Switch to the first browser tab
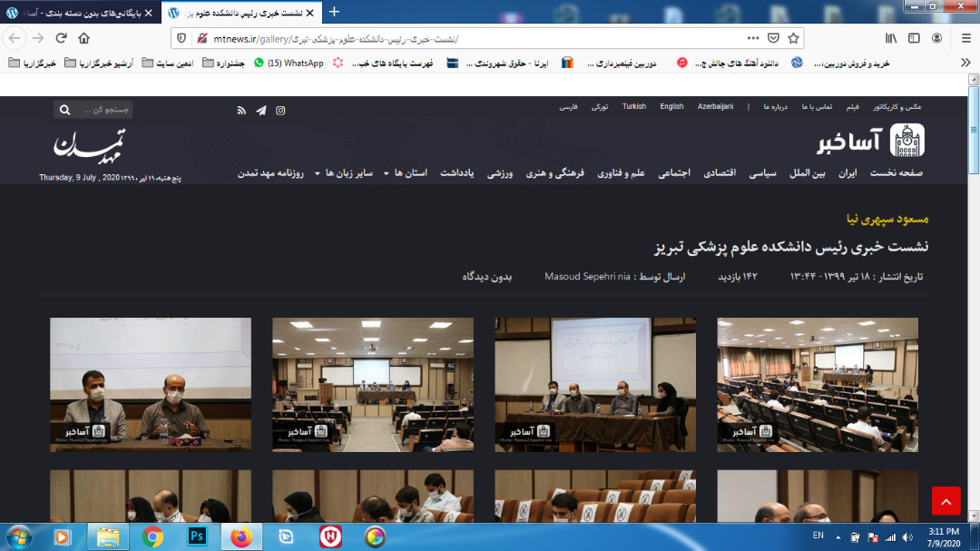This screenshot has width=980, height=551. click(82, 13)
